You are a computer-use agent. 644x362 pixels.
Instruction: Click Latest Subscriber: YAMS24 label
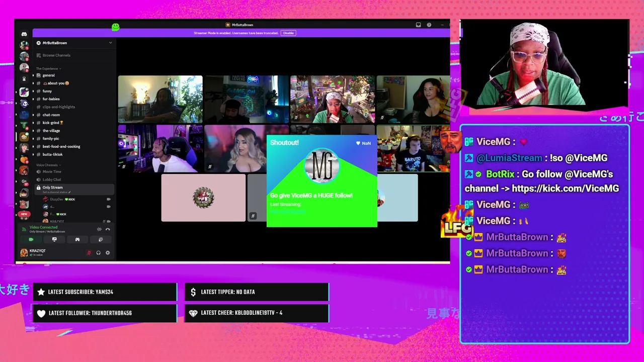[x=80, y=292]
